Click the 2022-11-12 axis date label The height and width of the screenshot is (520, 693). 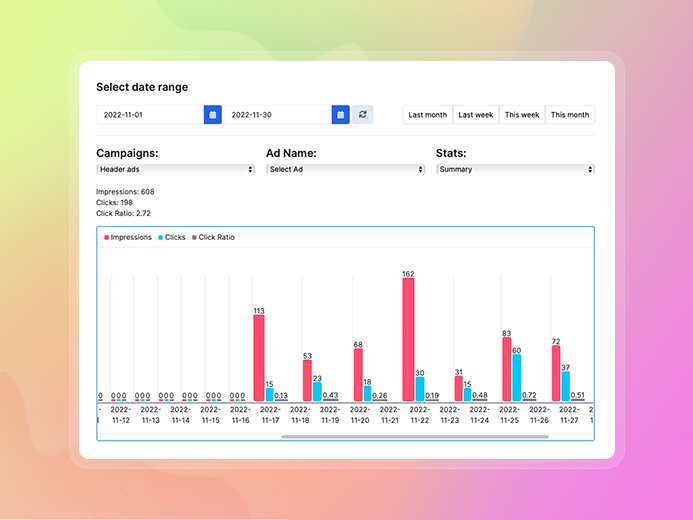[x=121, y=415]
